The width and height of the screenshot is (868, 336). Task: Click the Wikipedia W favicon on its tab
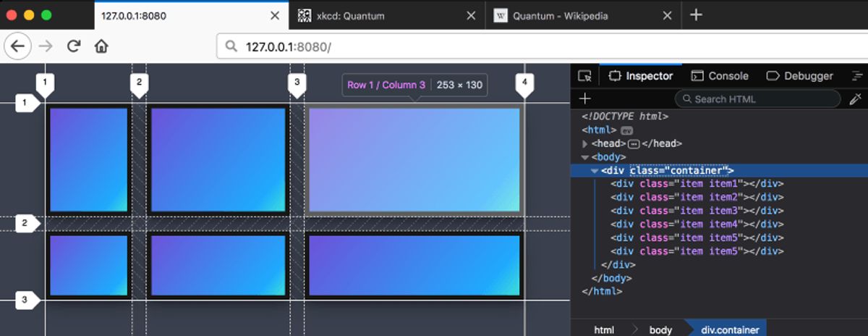point(501,15)
